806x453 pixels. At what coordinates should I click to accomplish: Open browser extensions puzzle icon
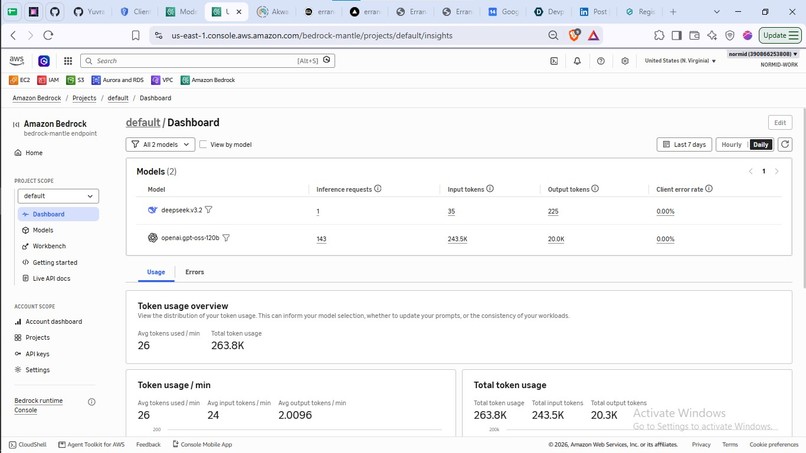(x=659, y=35)
